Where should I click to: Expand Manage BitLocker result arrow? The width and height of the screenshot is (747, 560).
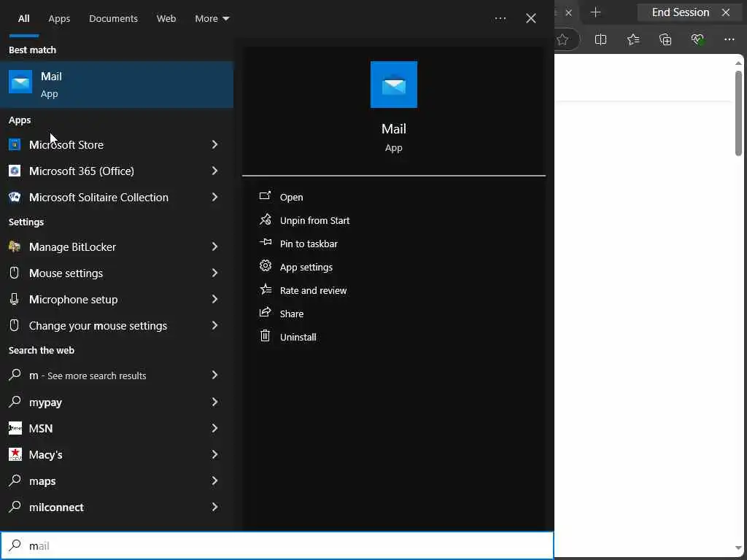pyautogui.click(x=215, y=246)
